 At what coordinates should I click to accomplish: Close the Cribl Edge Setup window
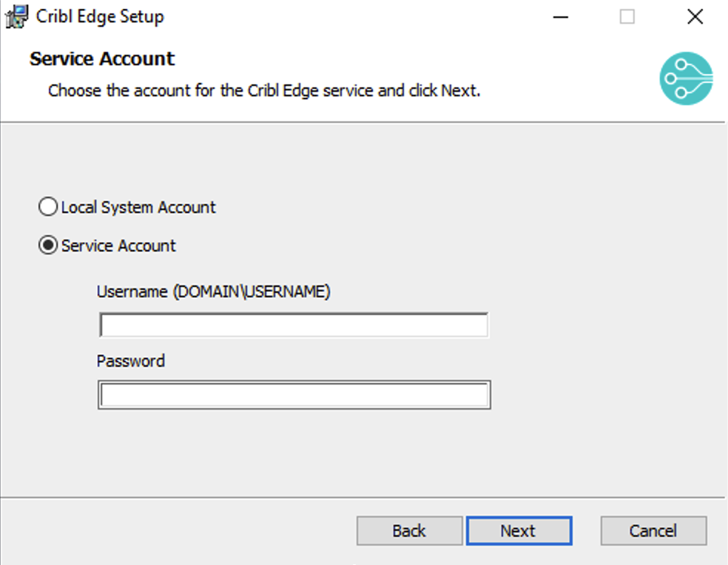point(694,16)
